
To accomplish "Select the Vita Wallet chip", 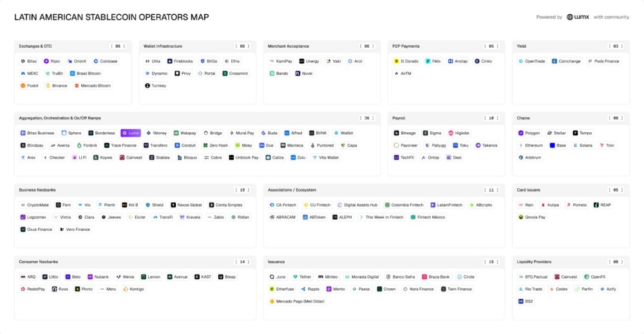I will [x=326, y=157].
